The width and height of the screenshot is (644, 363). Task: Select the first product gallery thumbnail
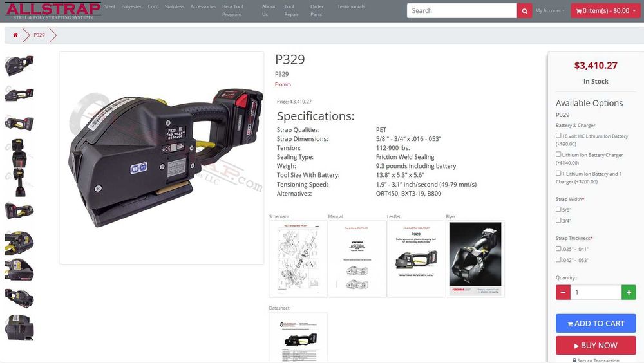click(x=19, y=66)
